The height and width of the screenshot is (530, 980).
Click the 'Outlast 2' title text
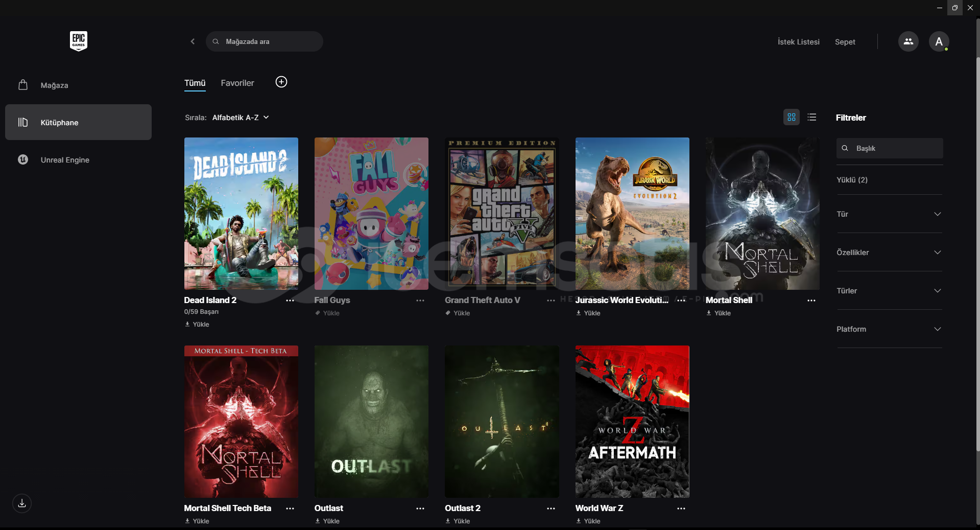point(463,509)
